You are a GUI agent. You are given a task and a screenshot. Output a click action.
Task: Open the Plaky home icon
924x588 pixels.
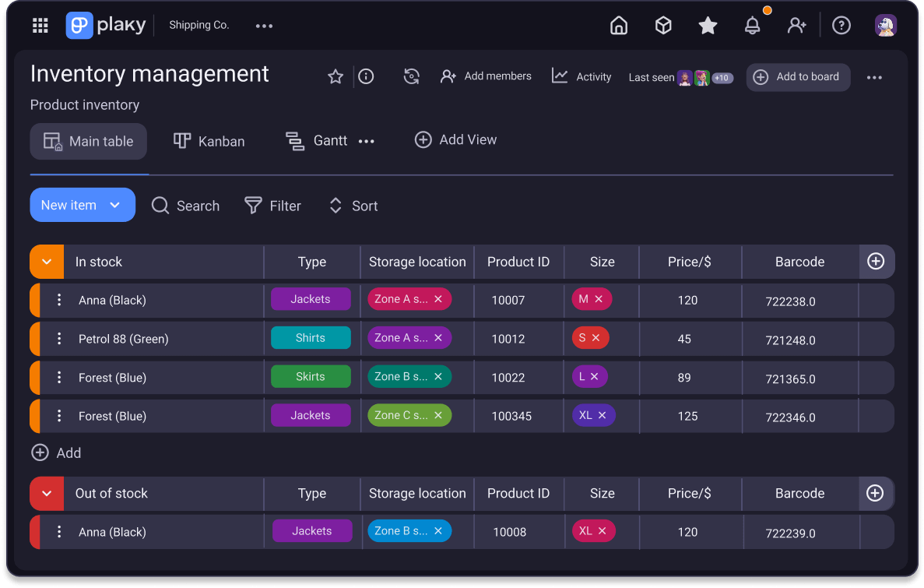(x=619, y=25)
